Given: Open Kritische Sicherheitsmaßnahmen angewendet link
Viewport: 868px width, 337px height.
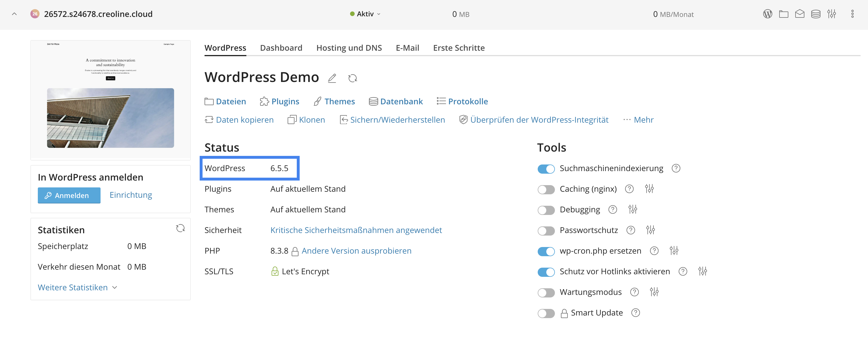Looking at the screenshot, I should click(x=356, y=230).
